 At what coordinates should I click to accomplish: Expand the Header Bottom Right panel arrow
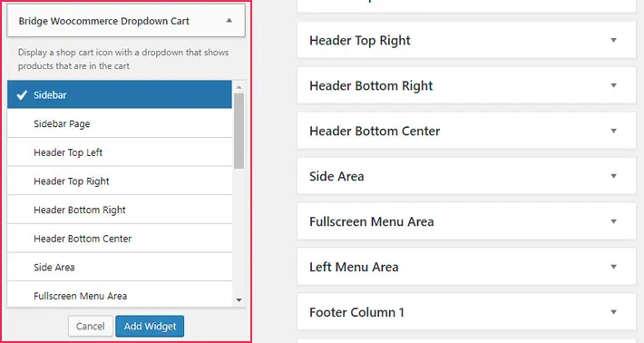coord(613,85)
